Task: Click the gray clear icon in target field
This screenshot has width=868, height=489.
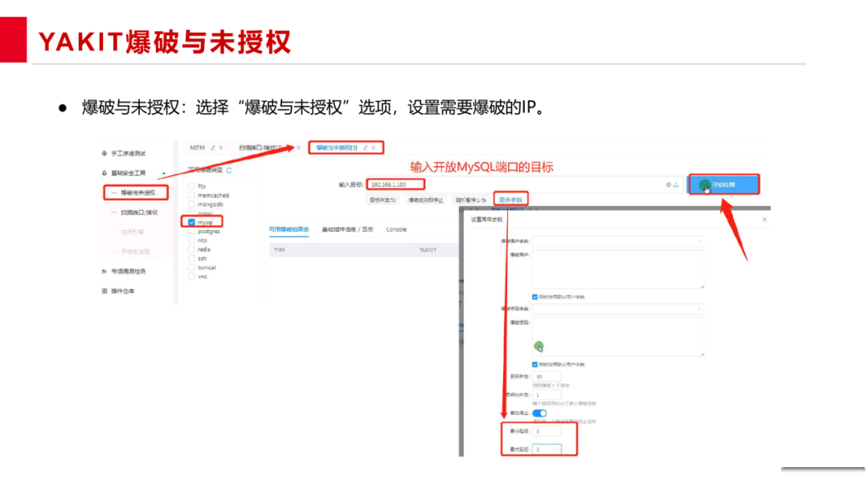Action: pyautogui.click(x=668, y=184)
